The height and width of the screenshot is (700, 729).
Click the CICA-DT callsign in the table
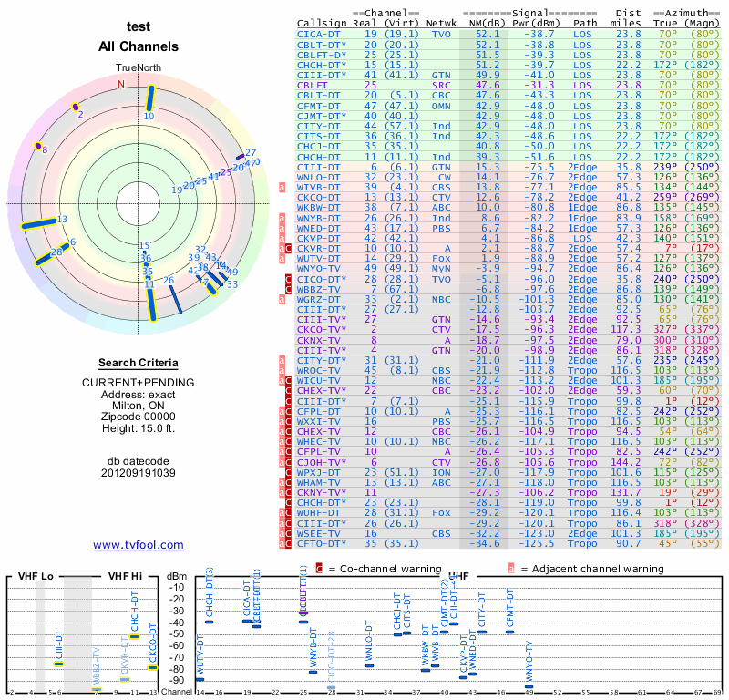click(319, 34)
